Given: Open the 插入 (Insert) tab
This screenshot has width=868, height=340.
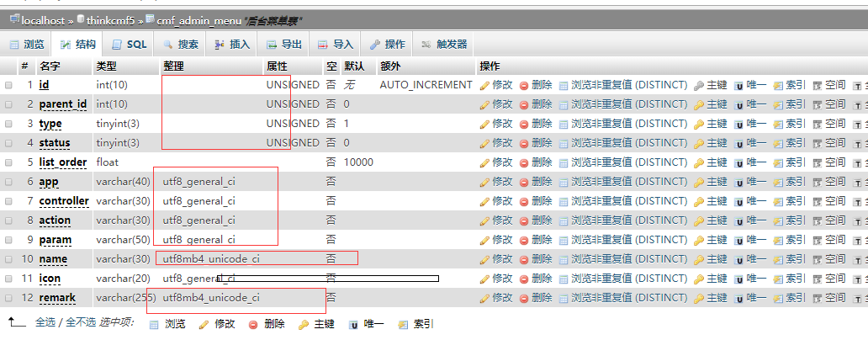Looking at the screenshot, I should [232, 45].
